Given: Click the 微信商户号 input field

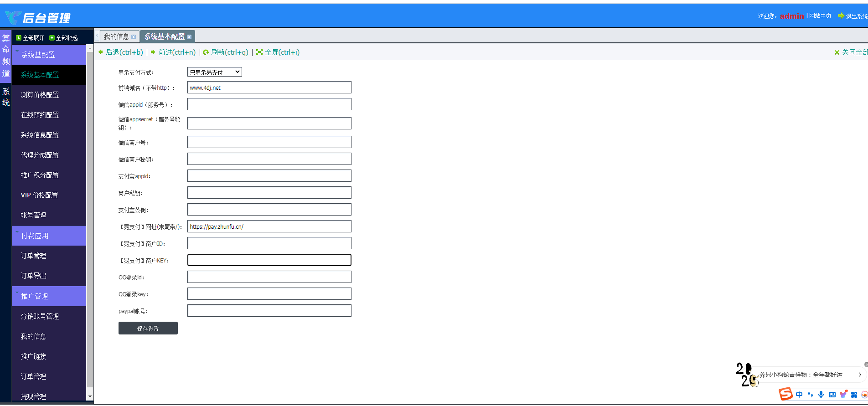Looking at the screenshot, I should coord(269,142).
